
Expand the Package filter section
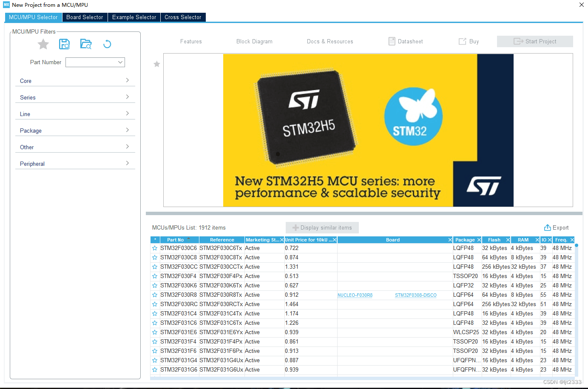[75, 131]
